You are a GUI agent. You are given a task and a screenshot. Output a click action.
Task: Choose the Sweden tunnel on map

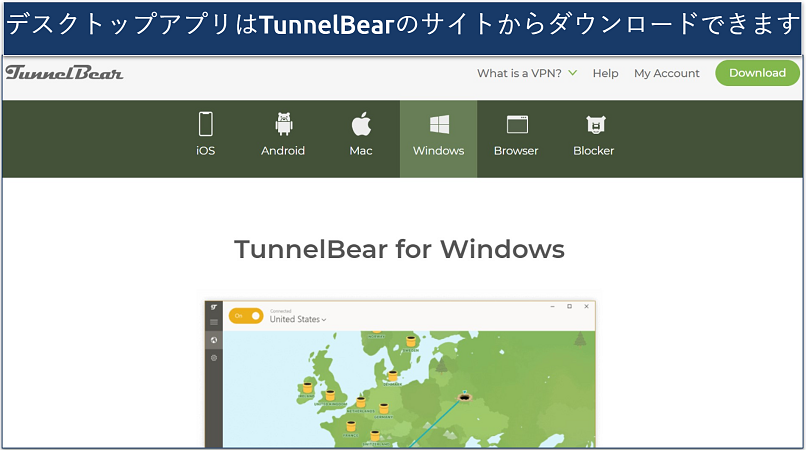(x=411, y=341)
